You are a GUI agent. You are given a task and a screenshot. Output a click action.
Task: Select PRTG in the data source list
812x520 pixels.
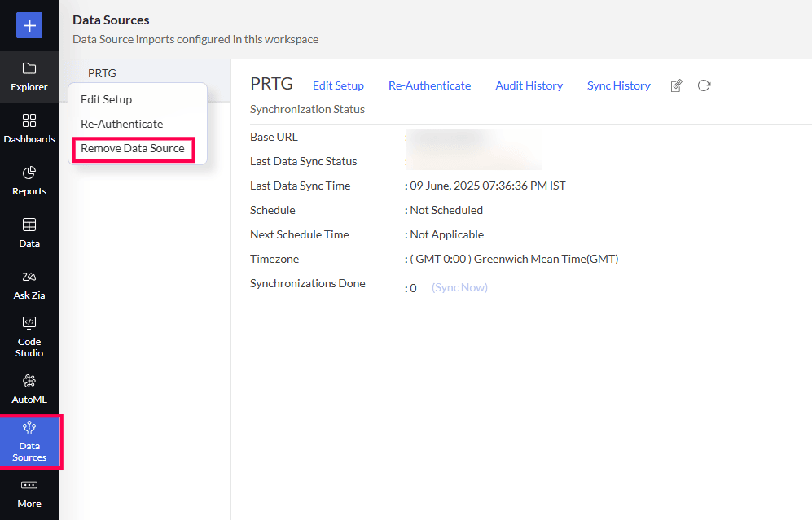(102, 73)
